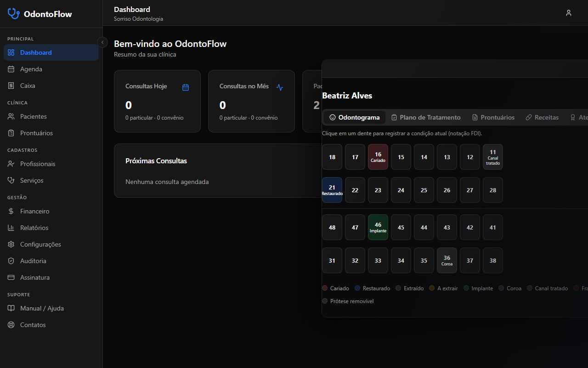Image resolution: width=588 pixels, height=368 pixels.
Task: Click the Manual / Ajuda book icon
Action: 11,308
